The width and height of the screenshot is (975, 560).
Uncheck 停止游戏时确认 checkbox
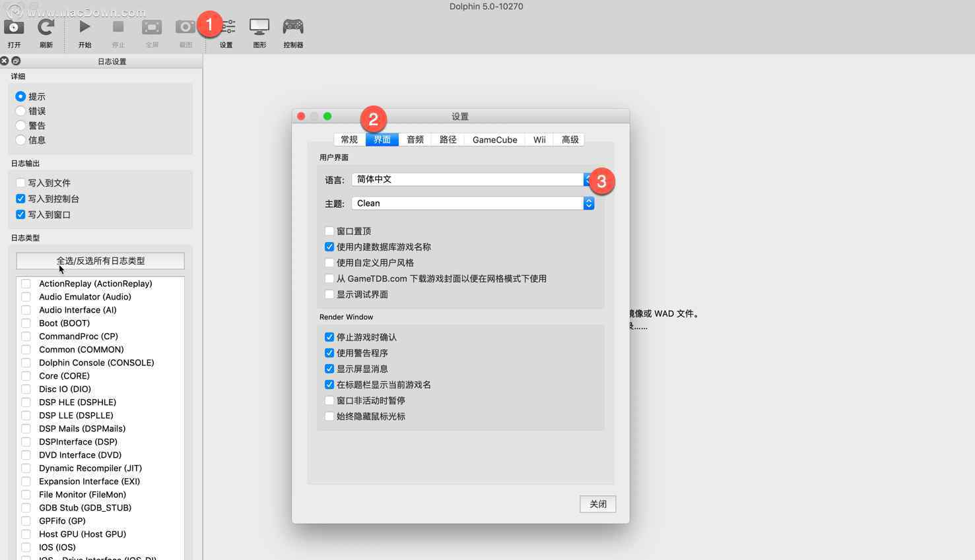[329, 337]
